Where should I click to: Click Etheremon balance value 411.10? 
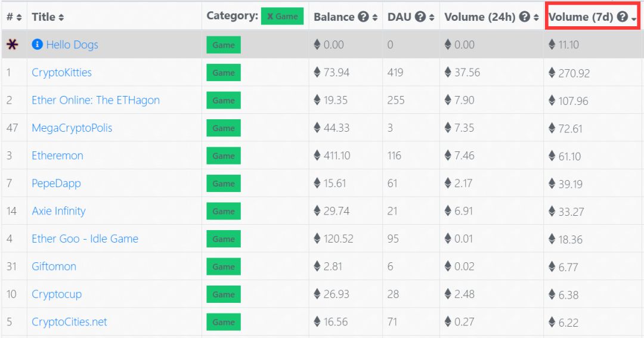coord(337,155)
